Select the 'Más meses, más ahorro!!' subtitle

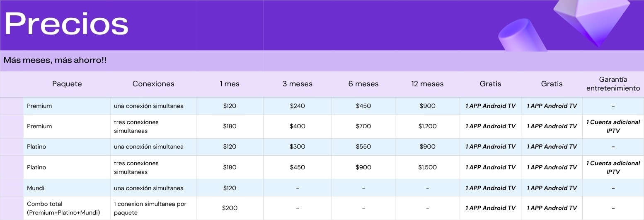point(55,60)
